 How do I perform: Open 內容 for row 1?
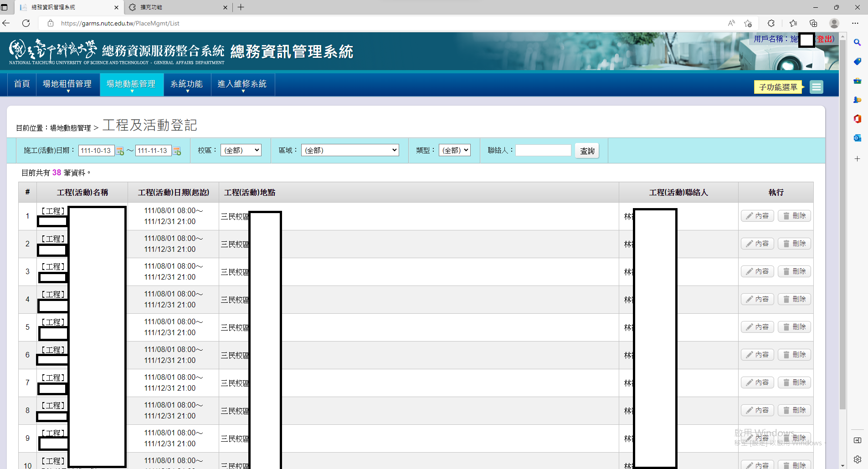tap(757, 216)
